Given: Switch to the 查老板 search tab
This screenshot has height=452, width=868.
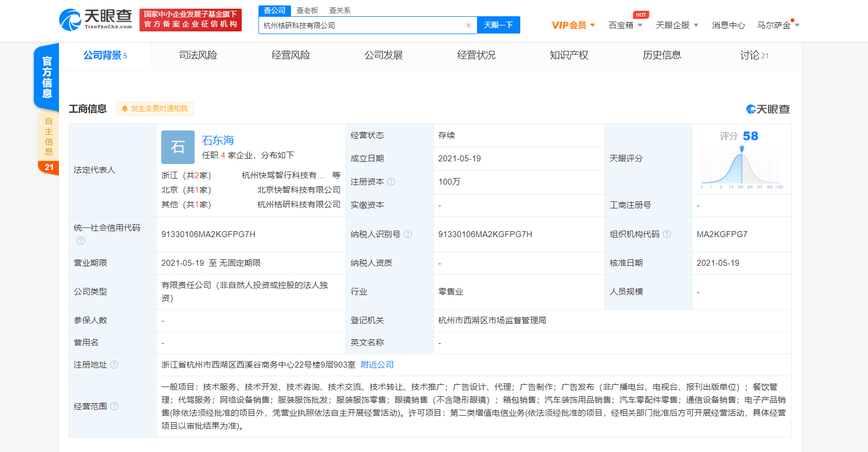Looking at the screenshot, I should [307, 11].
